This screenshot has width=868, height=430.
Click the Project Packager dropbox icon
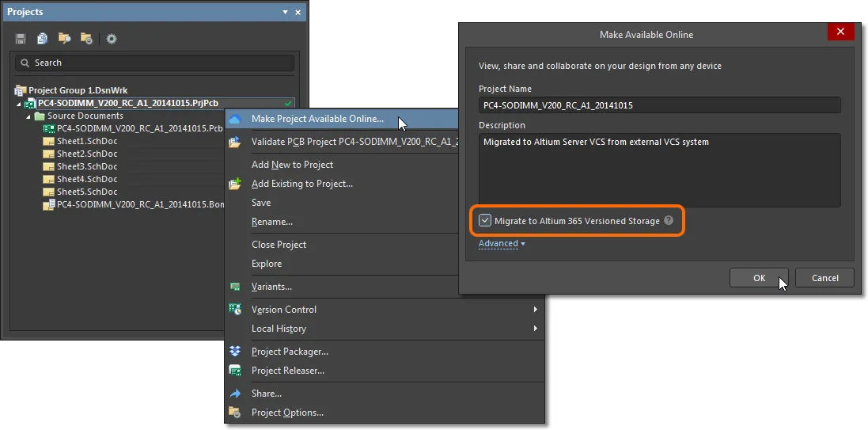235,352
